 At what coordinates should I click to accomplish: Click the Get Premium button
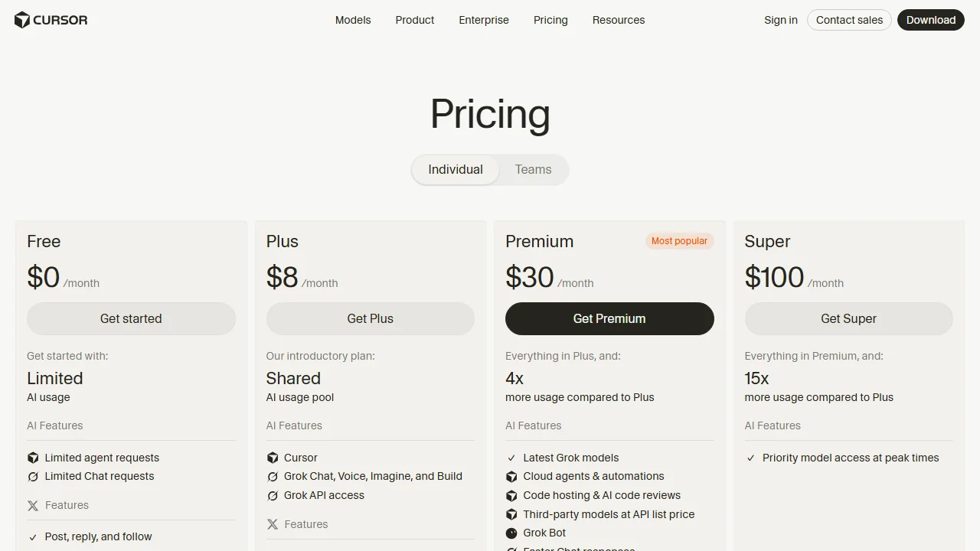(609, 318)
